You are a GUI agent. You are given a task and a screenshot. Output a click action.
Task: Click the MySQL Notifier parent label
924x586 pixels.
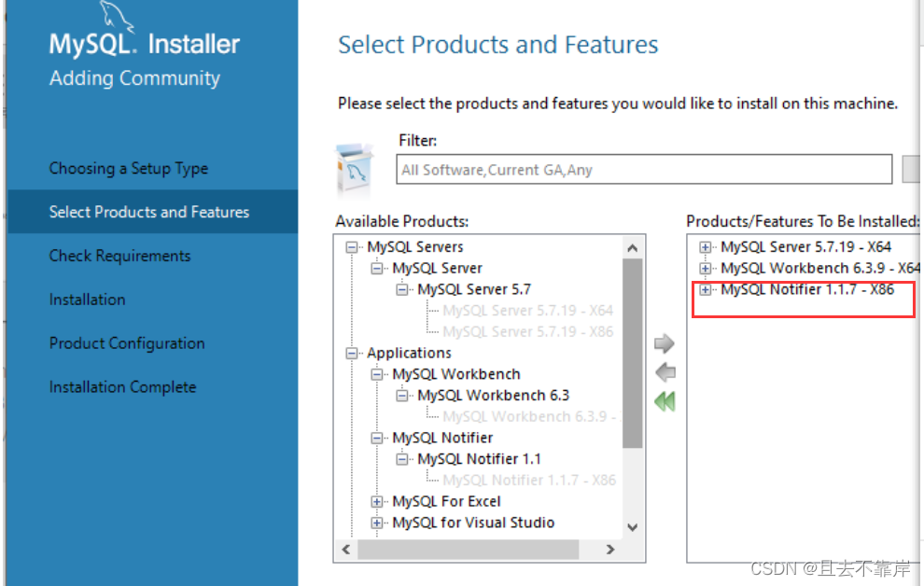tap(442, 438)
